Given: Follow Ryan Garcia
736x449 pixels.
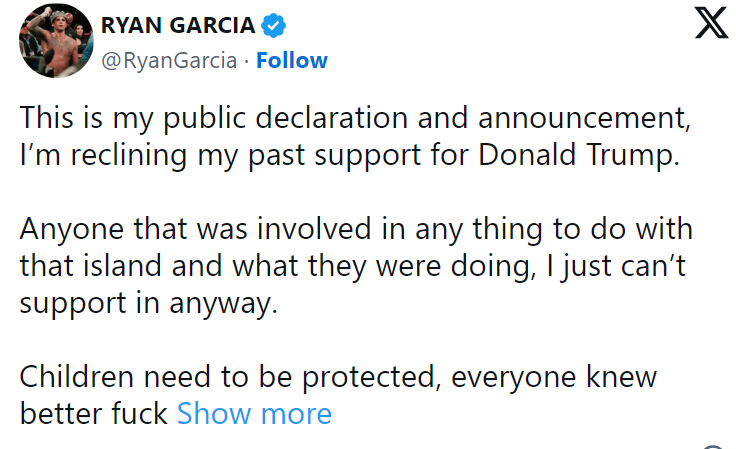Looking at the screenshot, I should click(x=291, y=60).
